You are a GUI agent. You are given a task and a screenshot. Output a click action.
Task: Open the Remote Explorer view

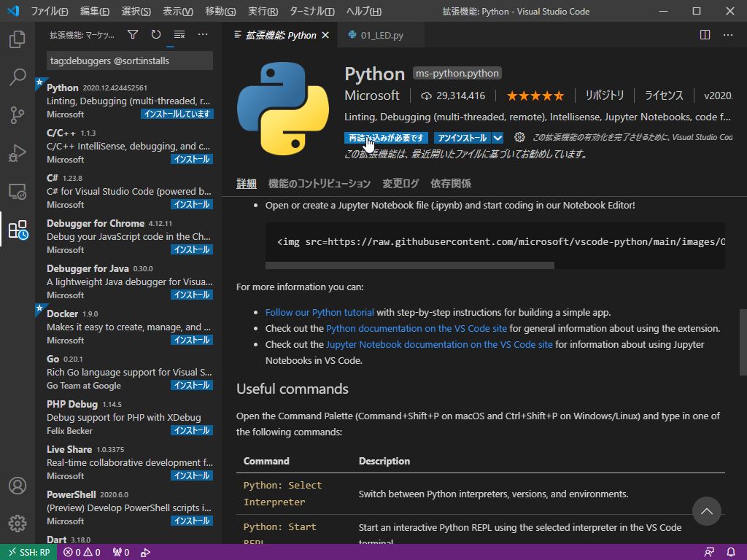coord(17,192)
